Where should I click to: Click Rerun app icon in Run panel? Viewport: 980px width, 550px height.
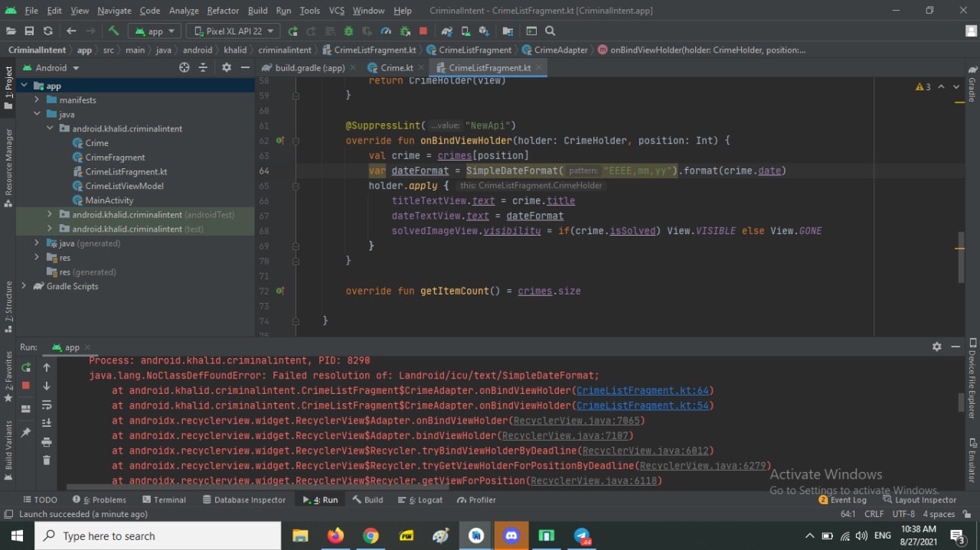click(26, 367)
